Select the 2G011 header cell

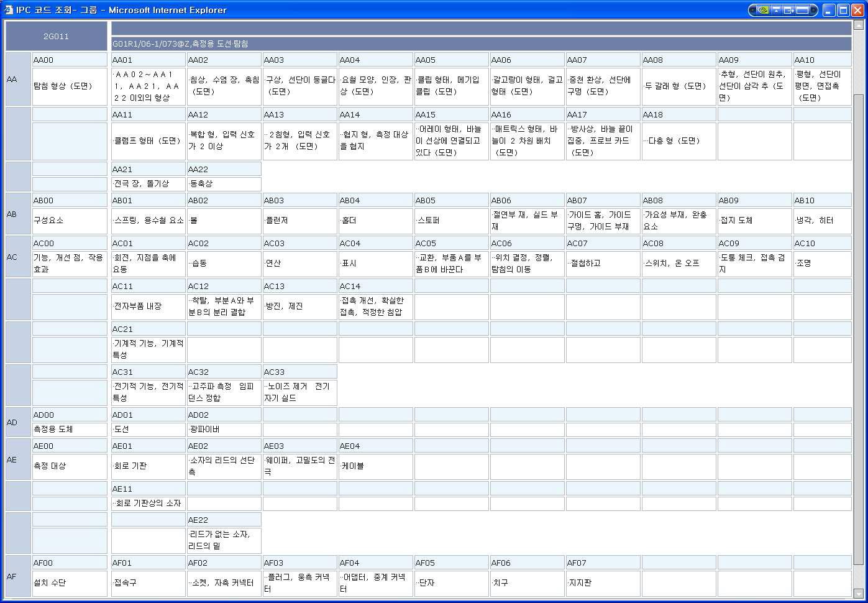click(56, 36)
